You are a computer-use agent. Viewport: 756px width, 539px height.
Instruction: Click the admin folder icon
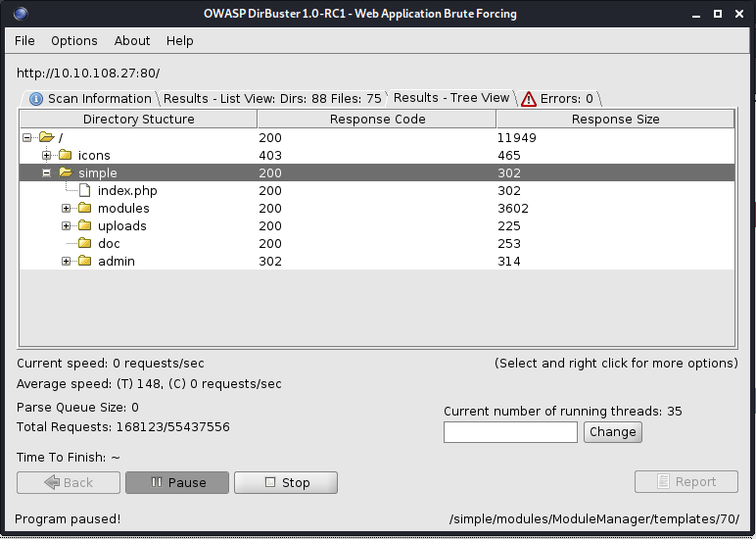(84, 262)
